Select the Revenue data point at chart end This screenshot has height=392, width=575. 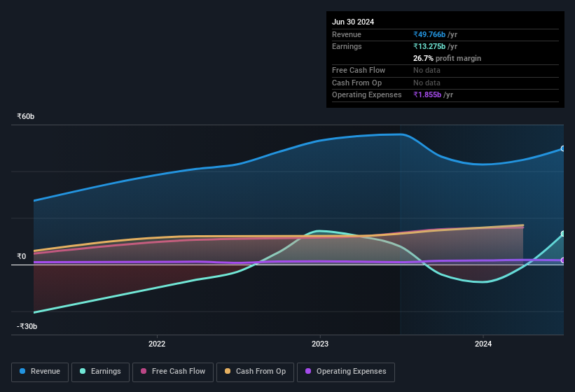[563, 148]
